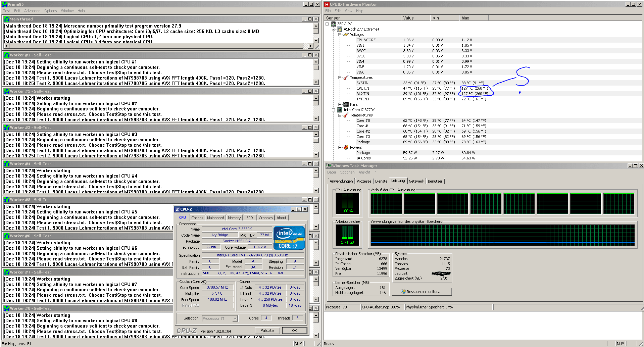Open the Prozesse tab in Task Manager
Viewport: 644px width, 347px height.
point(364,181)
